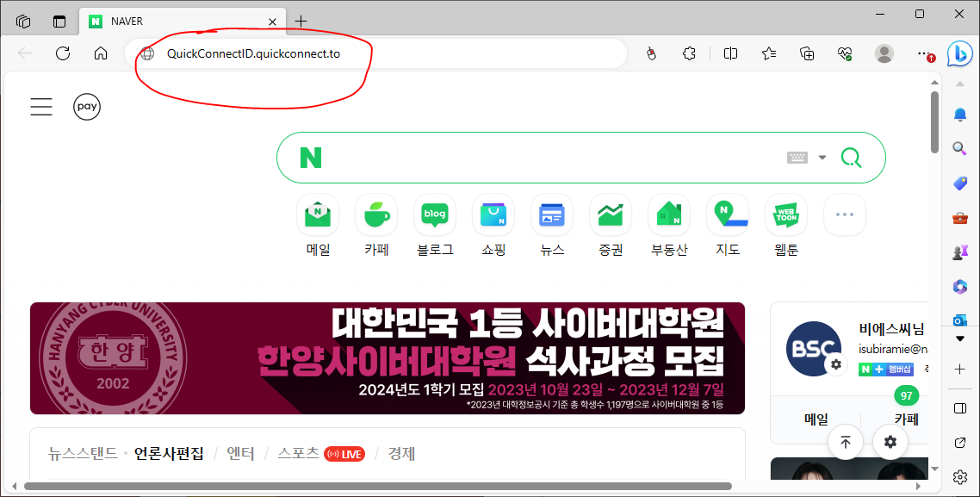
Task: Show more sidebar apps down arrow
Action: 960,339
